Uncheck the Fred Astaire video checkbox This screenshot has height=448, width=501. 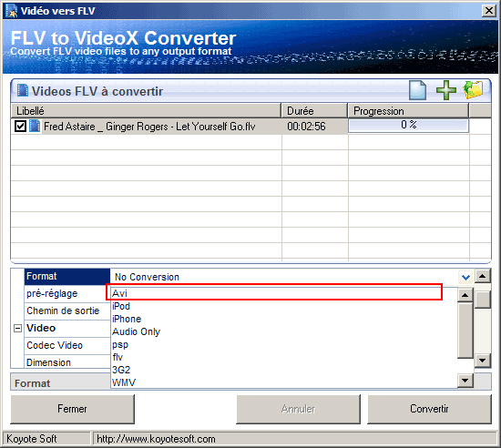(x=20, y=127)
